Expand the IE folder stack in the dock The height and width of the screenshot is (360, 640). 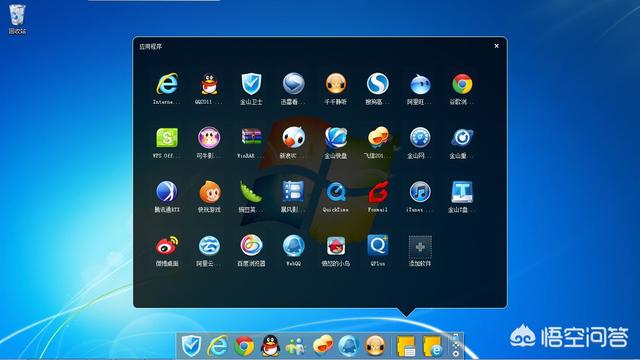pyautogui.click(x=432, y=346)
